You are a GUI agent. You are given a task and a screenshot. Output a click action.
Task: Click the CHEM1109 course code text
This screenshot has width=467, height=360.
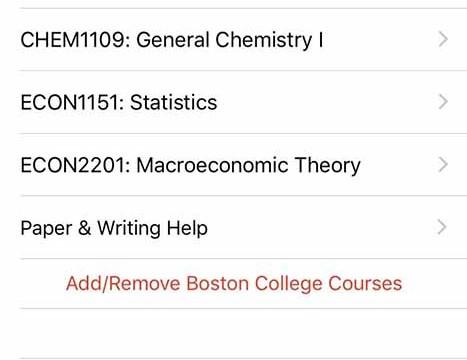(72, 40)
